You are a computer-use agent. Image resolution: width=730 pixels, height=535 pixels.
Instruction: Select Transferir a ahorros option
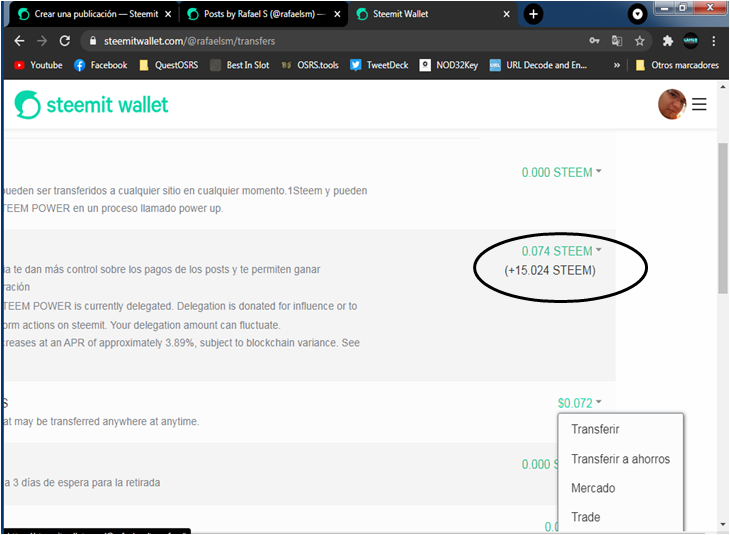tap(621, 459)
